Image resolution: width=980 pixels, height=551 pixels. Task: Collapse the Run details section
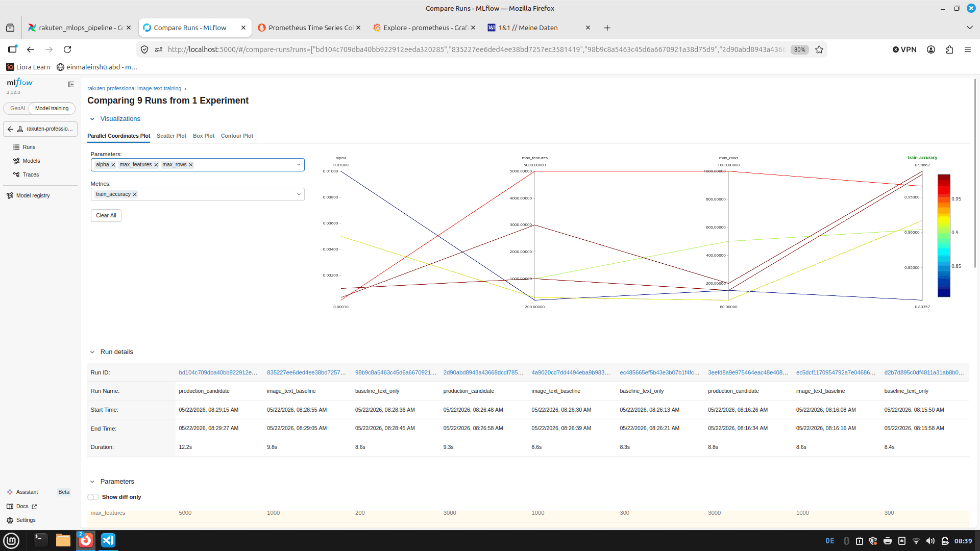coord(92,352)
